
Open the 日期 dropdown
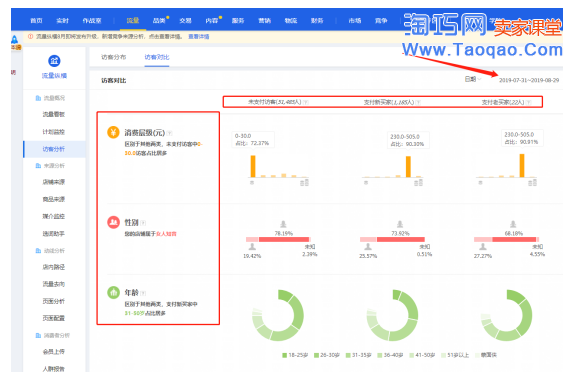point(473,79)
